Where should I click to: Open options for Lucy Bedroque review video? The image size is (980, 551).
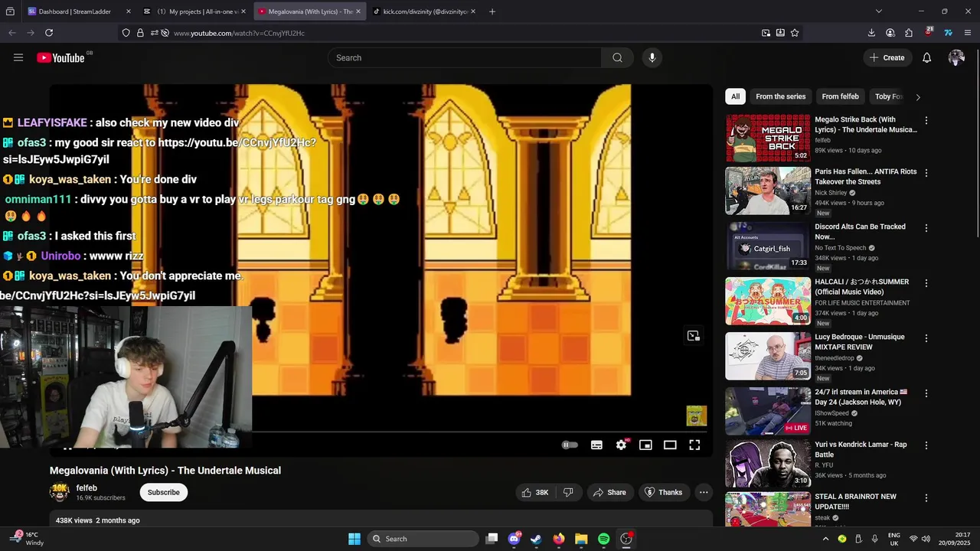[x=926, y=338]
